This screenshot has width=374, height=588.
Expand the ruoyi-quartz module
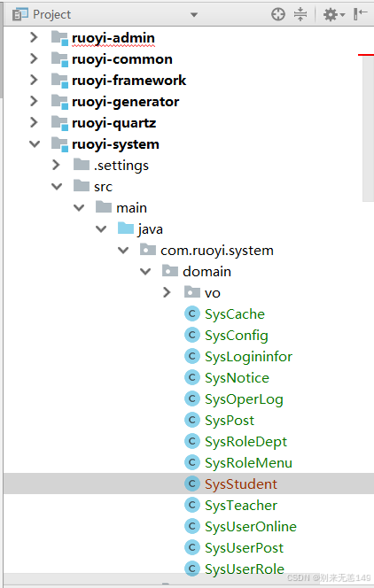pos(34,122)
